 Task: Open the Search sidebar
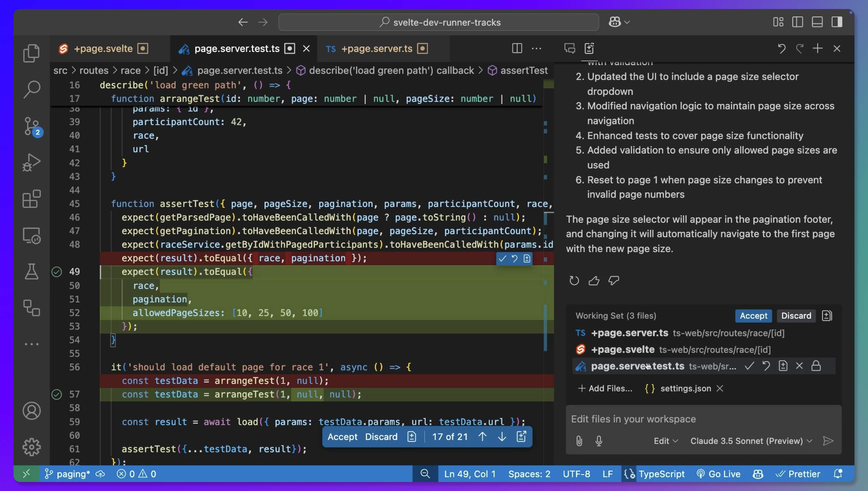(x=31, y=89)
